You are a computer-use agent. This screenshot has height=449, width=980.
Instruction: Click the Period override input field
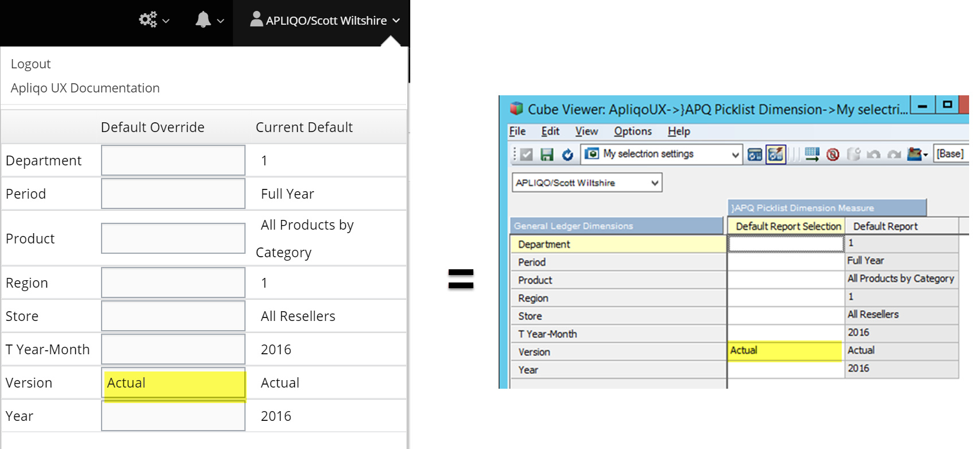click(x=173, y=193)
